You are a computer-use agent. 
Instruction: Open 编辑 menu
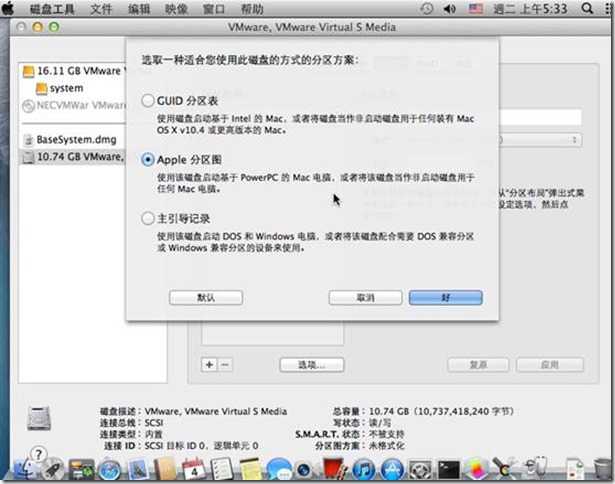139,9
